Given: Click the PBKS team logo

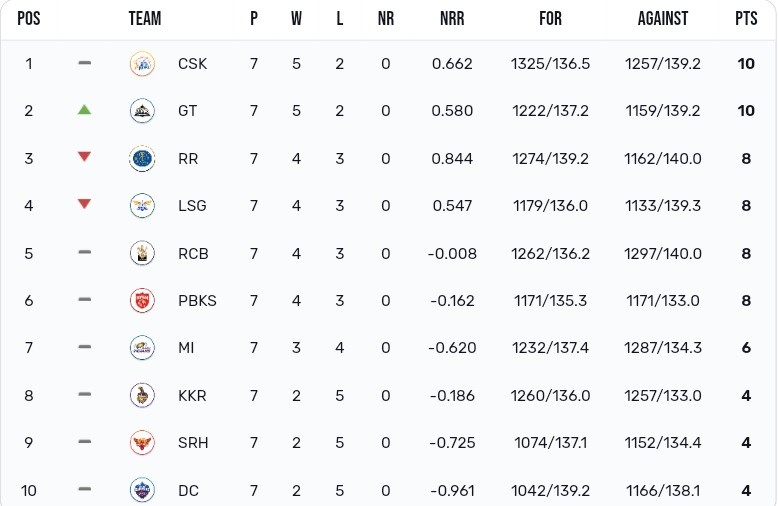Looking at the screenshot, I should pos(142,300).
